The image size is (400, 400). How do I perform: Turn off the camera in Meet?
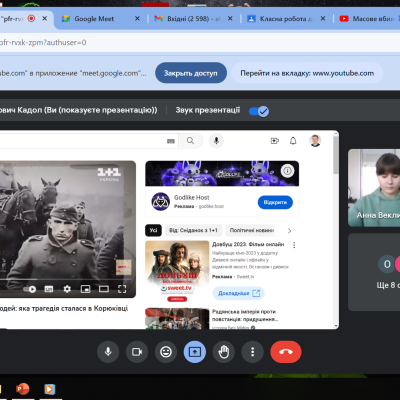(x=137, y=352)
